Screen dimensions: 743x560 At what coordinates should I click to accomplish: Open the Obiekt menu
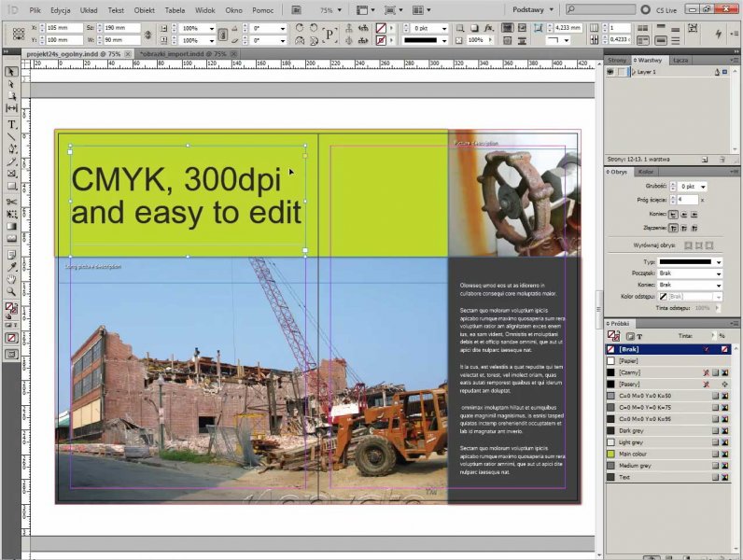tap(144, 9)
